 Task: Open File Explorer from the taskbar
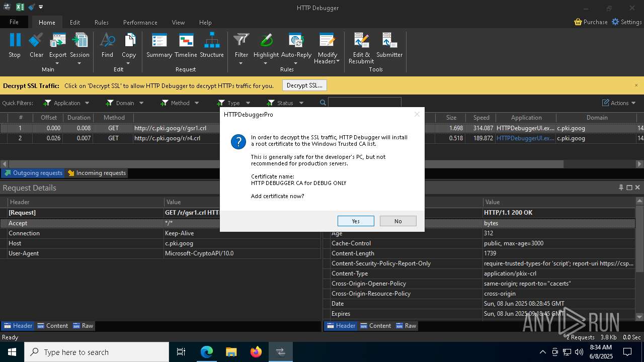click(231, 352)
